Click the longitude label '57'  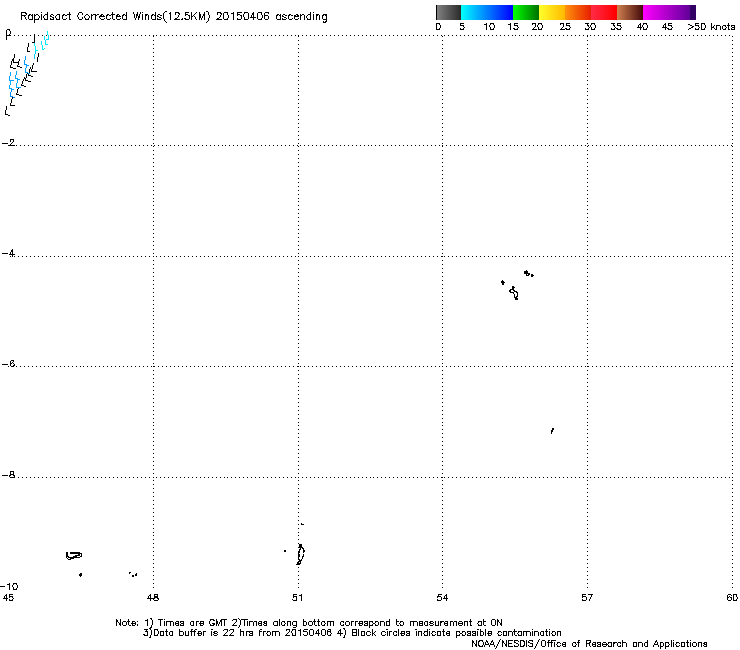click(587, 598)
